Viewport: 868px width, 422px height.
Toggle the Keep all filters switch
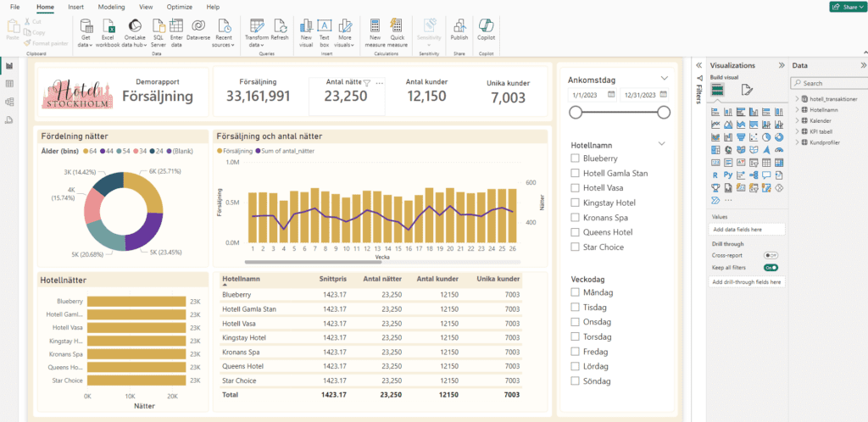(770, 268)
